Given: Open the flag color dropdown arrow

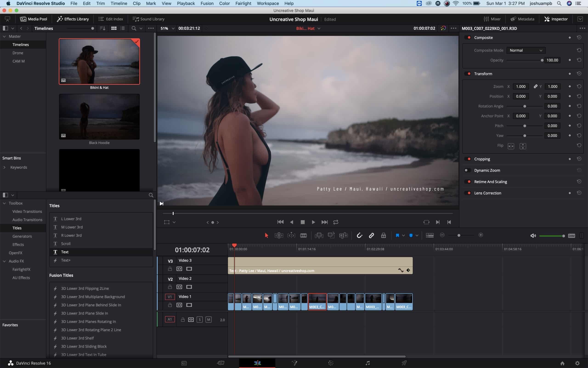Looking at the screenshot, I should (x=403, y=235).
